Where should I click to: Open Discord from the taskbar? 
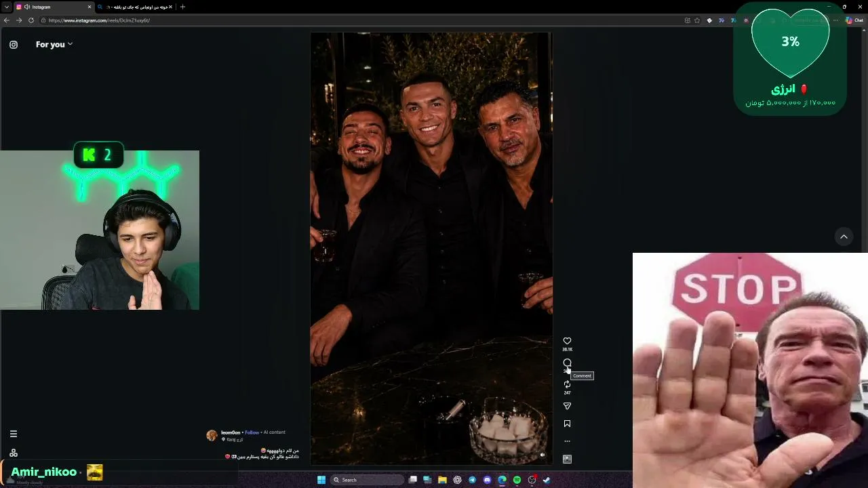[x=487, y=480]
